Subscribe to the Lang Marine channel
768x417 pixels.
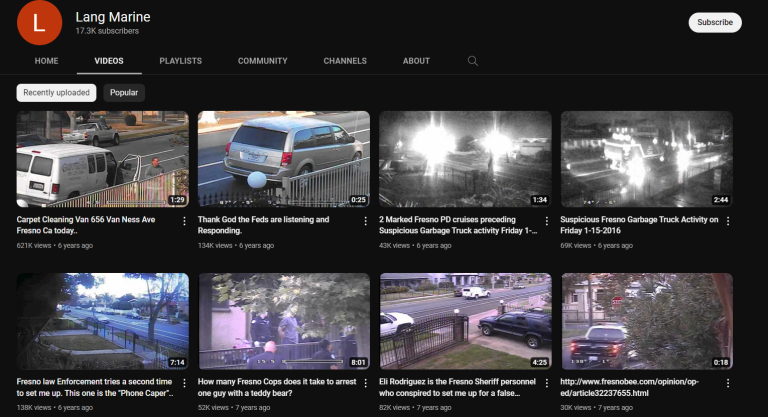tap(715, 23)
